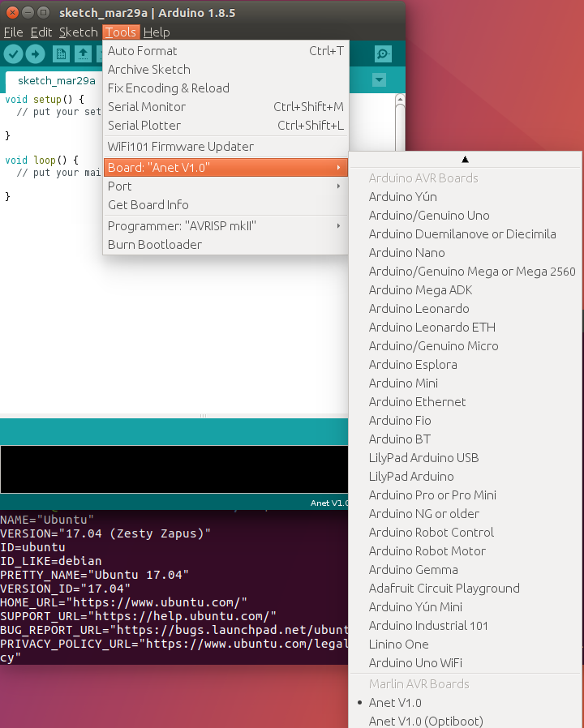Click "void loop() {" line in editor
The height and width of the screenshot is (728, 584).
coord(42,161)
